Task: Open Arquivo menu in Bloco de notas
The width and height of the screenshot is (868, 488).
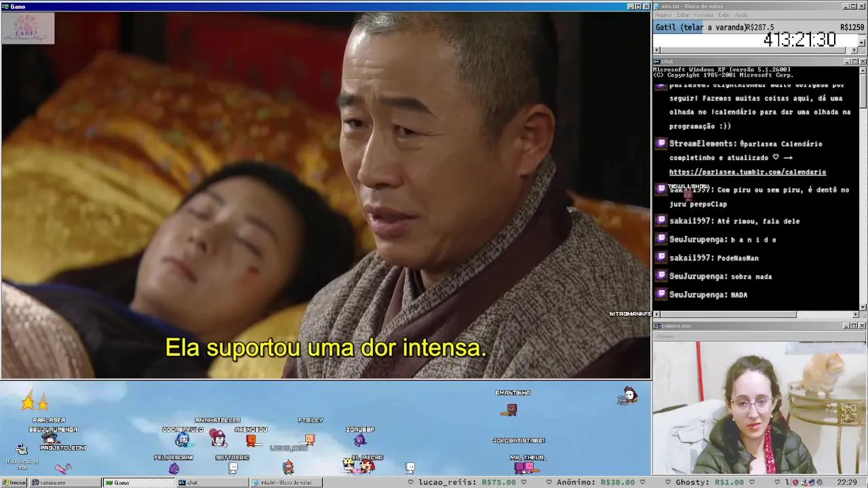Action: pyautogui.click(x=663, y=15)
